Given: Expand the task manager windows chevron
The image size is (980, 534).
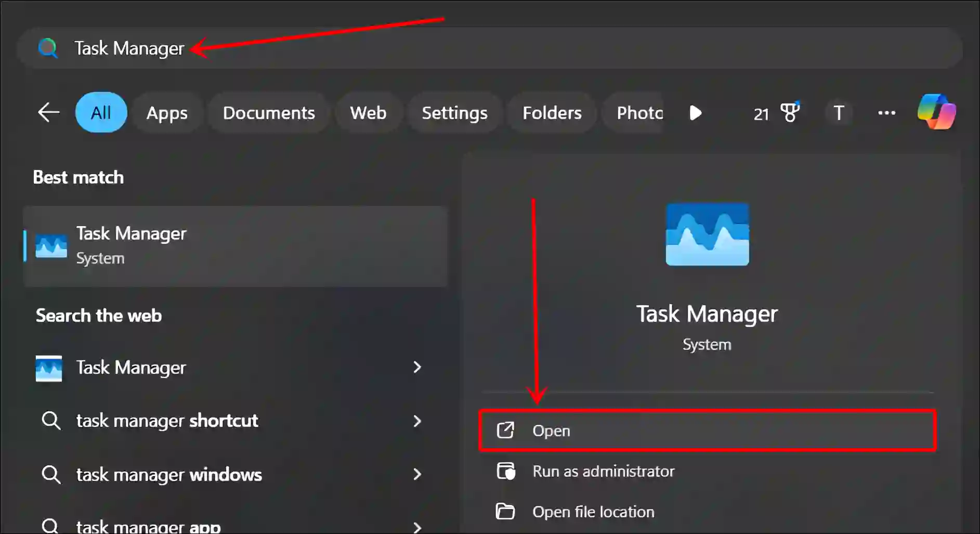Looking at the screenshot, I should [x=417, y=474].
